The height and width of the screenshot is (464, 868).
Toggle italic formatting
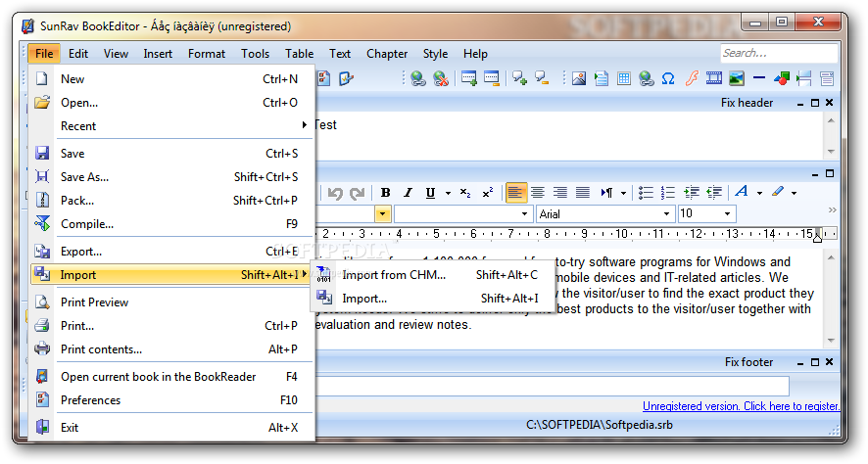pyautogui.click(x=408, y=193)
